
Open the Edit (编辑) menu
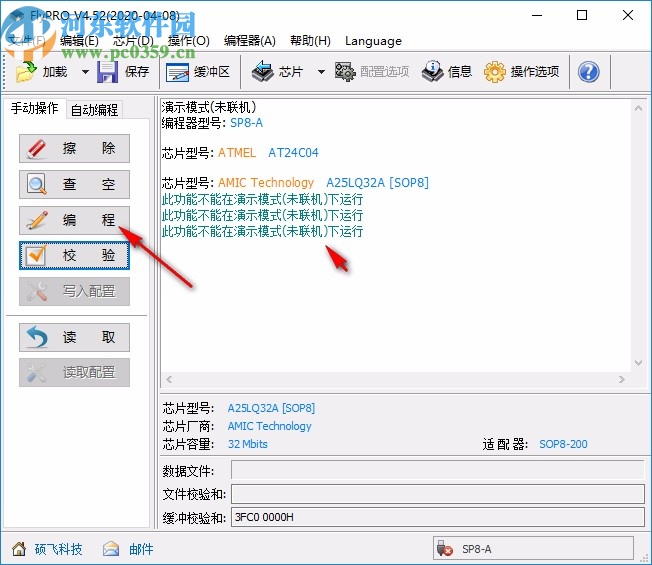[79, 41]
